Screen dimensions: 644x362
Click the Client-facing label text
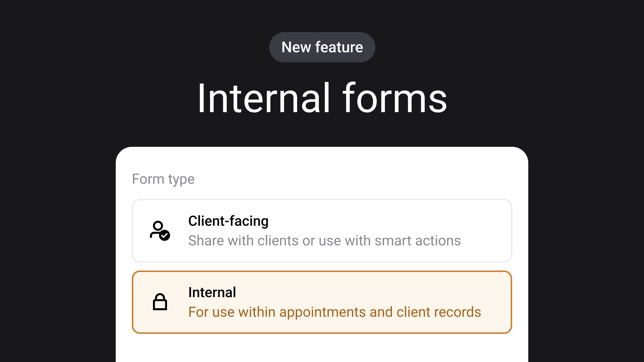coord(228,221)
